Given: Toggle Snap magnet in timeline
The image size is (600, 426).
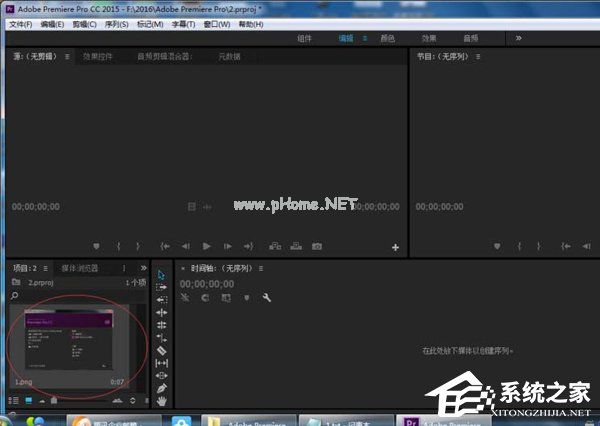Looking at the screenshot, I should tap(205, 298).
